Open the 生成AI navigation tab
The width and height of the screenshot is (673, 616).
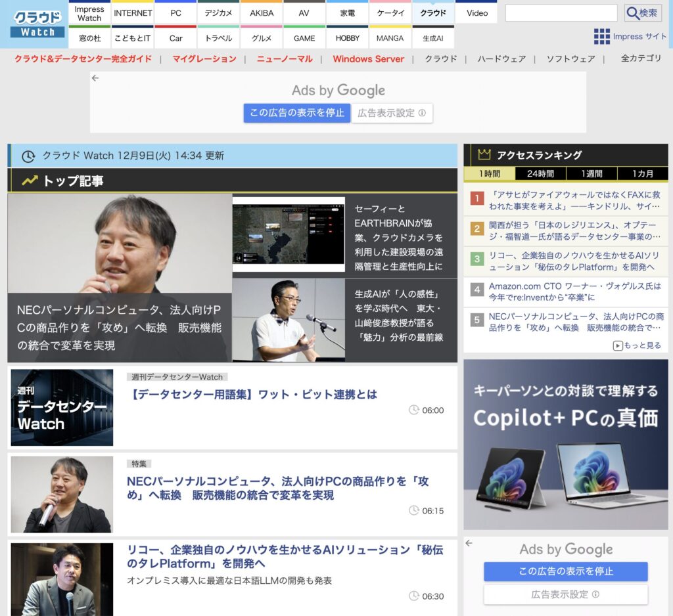(432, 38)
